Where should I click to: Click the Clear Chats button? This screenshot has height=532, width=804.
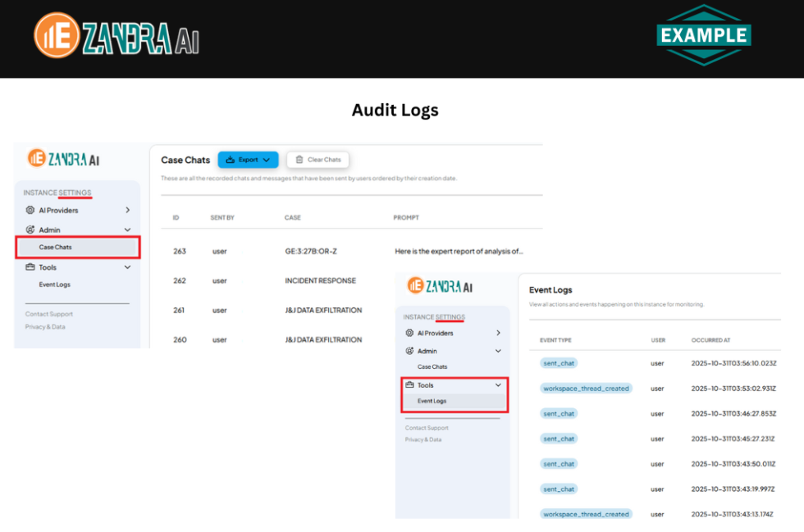318,160
